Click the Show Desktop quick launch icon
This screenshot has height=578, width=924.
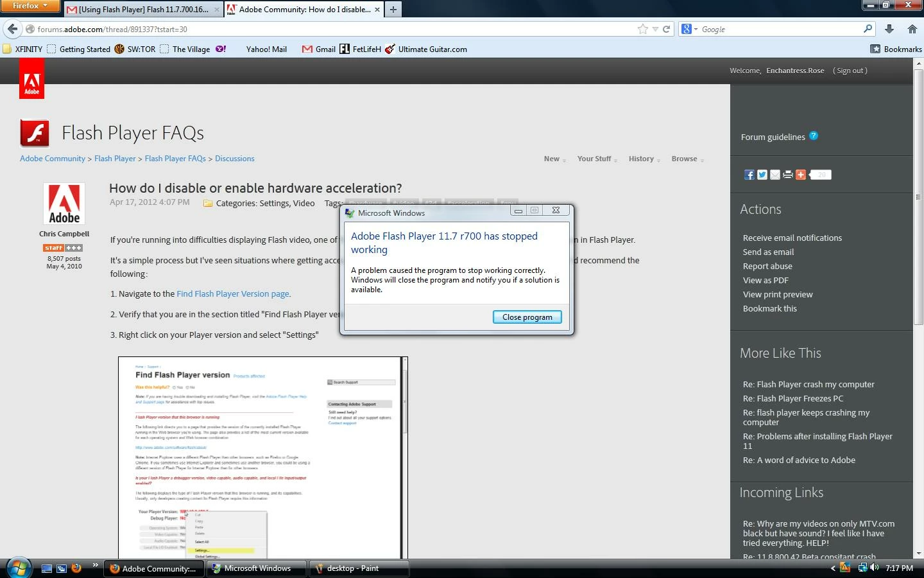point(47,568)
